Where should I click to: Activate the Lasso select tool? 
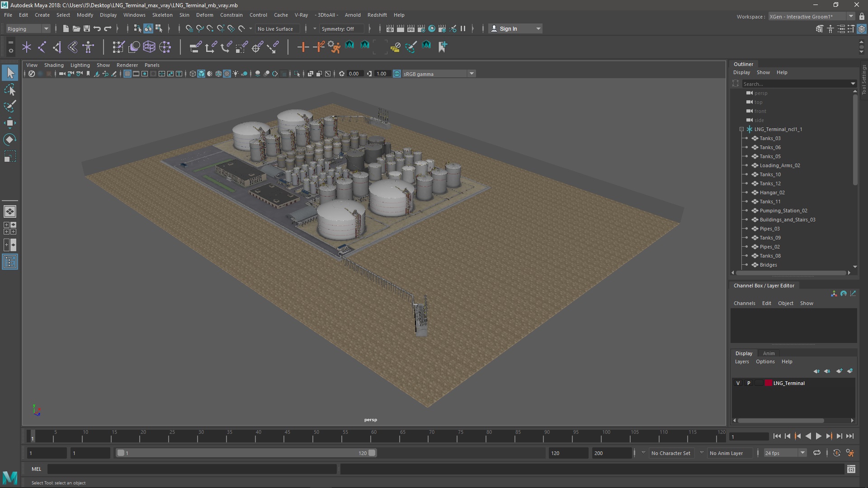pos(10,90)
